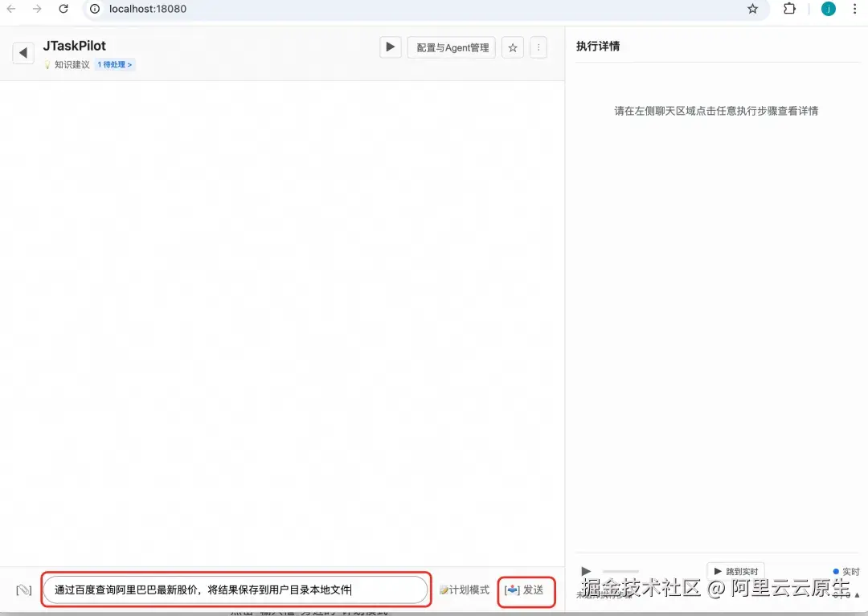
Task: Click the attachment icon left of the input
Action: click(24, 590)
